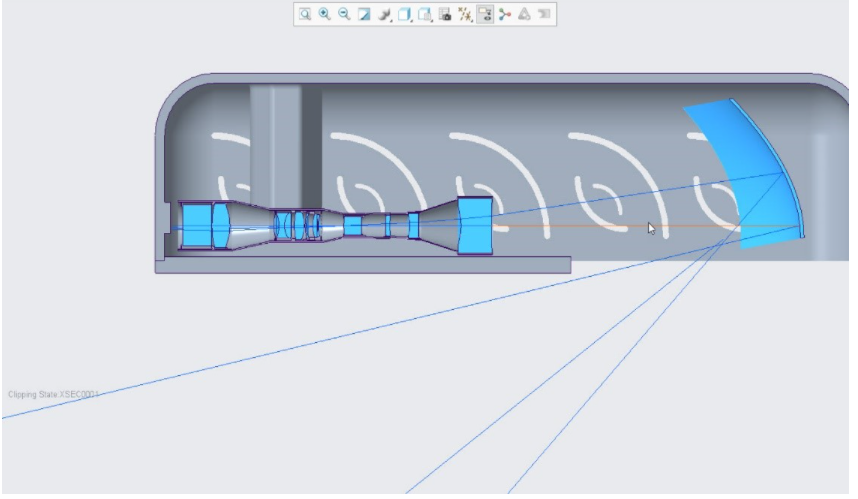
Task: Select the blue lens block at barrel's left end
Action: point(196,225)
